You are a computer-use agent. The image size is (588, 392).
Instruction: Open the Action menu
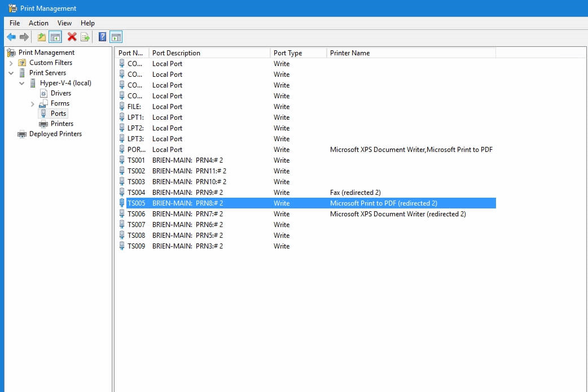click(x=38, y=23)
